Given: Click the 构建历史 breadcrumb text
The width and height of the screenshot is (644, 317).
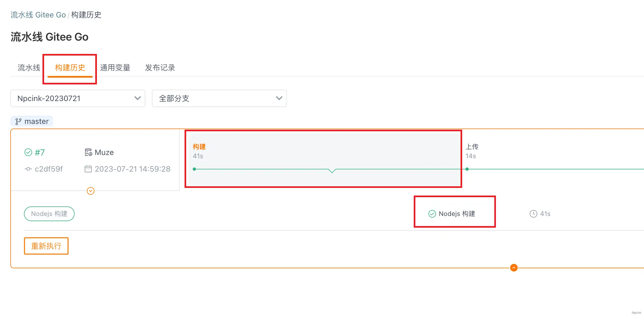Looking at the screenshot, I should click(86, 15).
